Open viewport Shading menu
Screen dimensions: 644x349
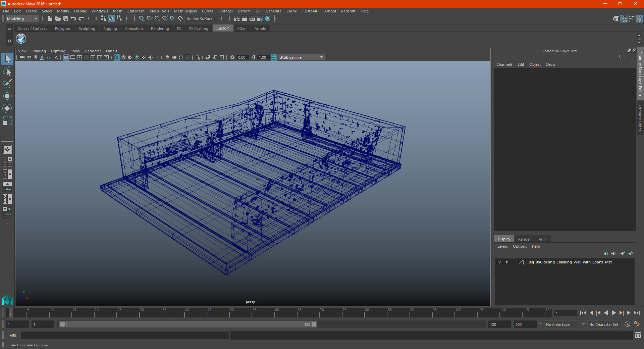click(39, 51)
